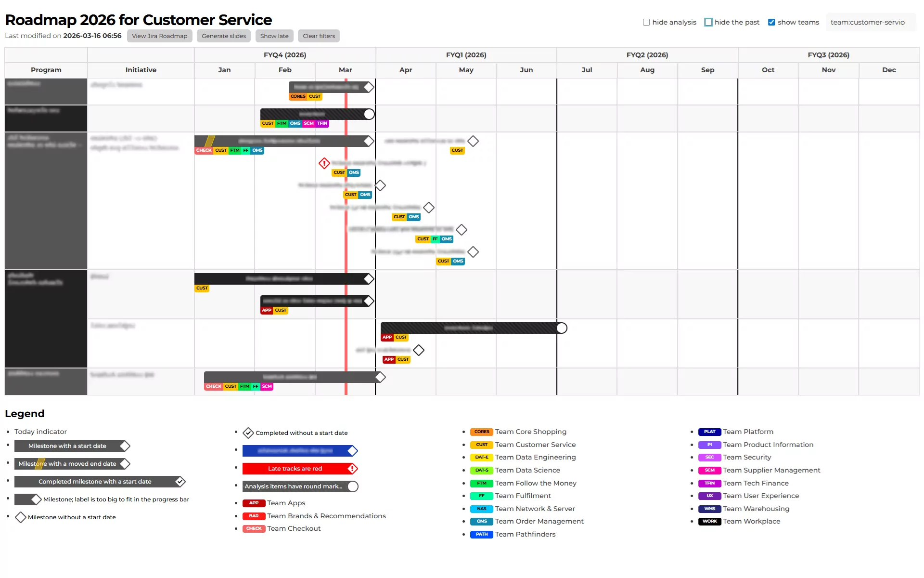The width and height of the screenshot is (924, 578).
Task: Click the TFIN team tag under second bar
Action: (x=322, y=123)
